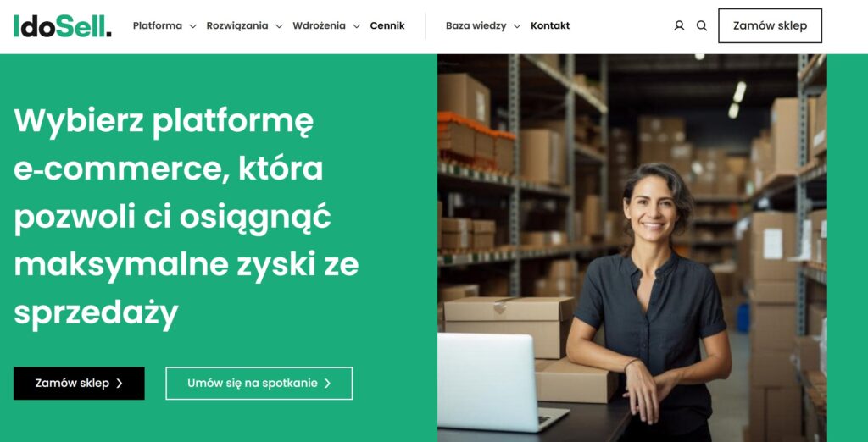Open the Rozwiązania menu item

point(237,25)
